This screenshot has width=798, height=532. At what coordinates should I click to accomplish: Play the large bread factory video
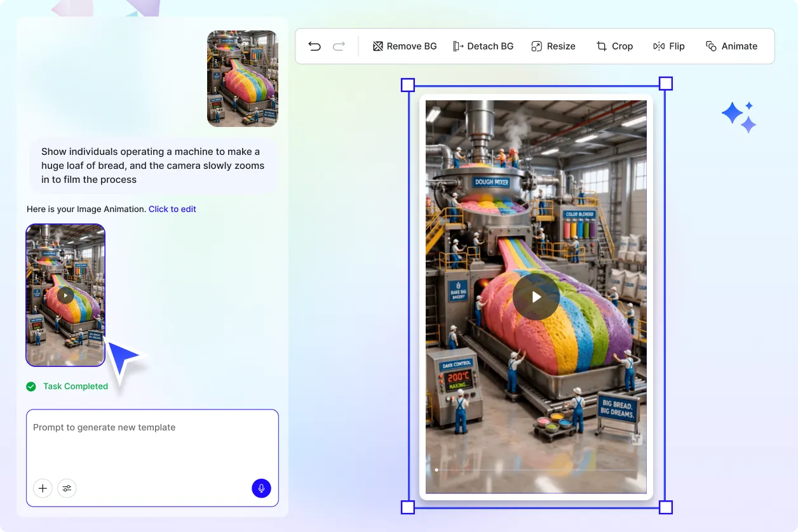(x=536, y=296)
